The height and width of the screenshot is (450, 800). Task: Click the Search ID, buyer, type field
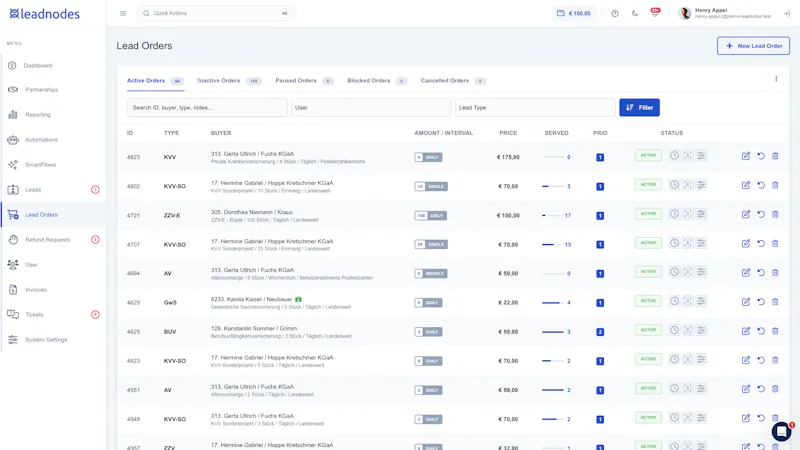pyautogui.click(x=207, y=108)
